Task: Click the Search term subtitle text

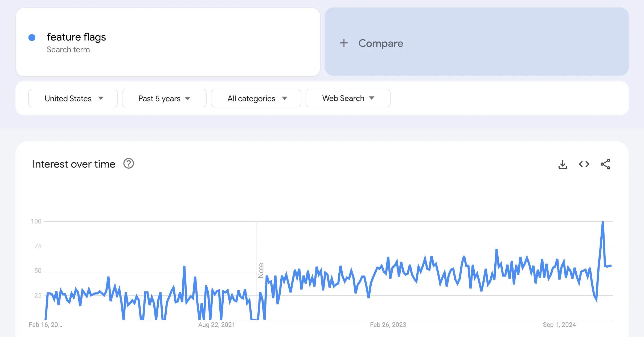Action: point(68,50)
